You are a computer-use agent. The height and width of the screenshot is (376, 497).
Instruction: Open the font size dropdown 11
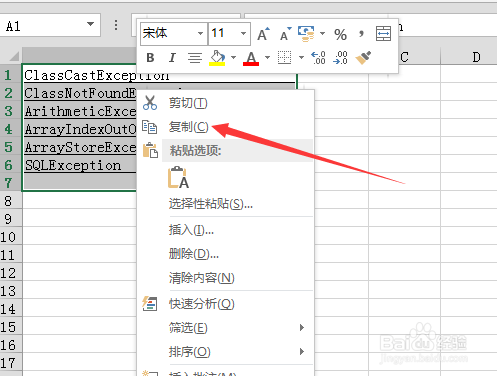(243, 33)
